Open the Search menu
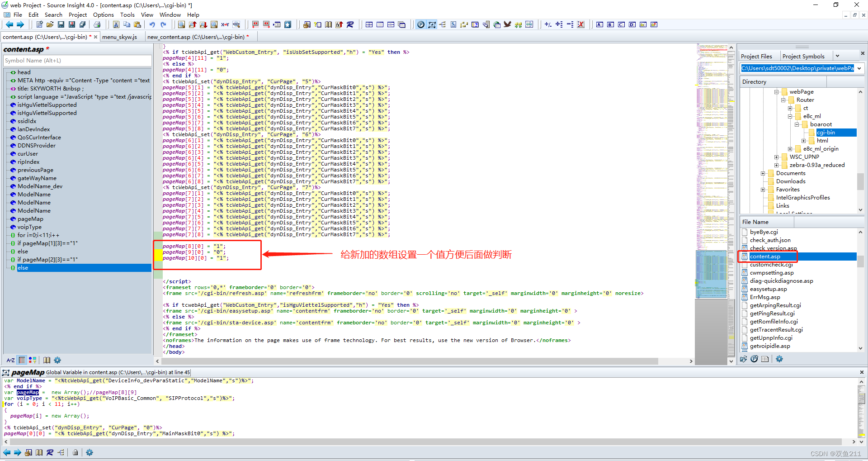868x461 pixels. click(x=53, y=14)
